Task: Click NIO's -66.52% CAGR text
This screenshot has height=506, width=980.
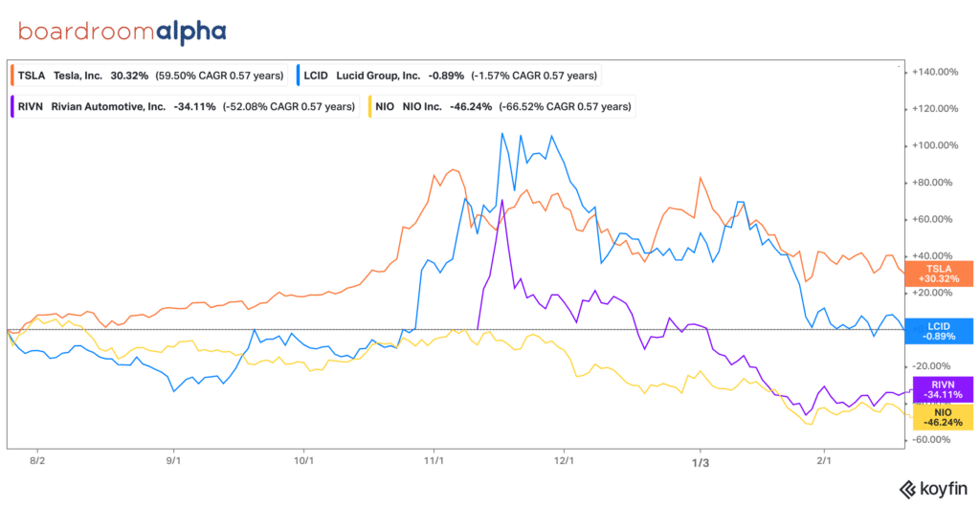Action: tap(564, 107)
